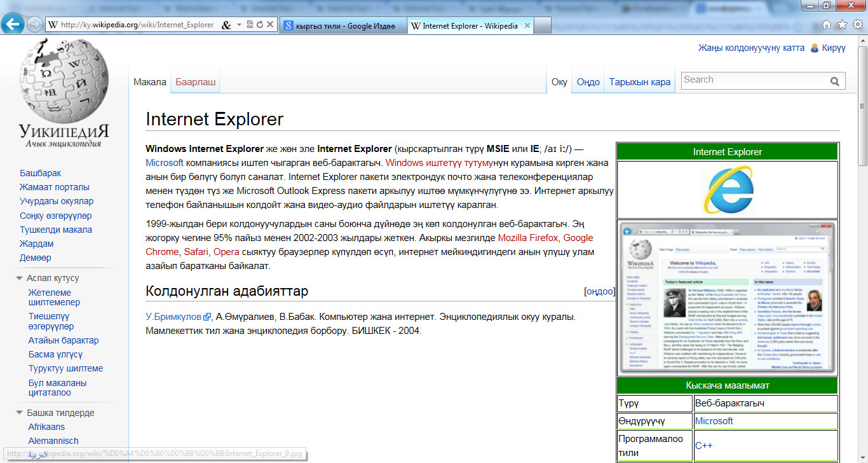Open the Opera red link
The image size is (868, 463).
(x=226, y=252)
